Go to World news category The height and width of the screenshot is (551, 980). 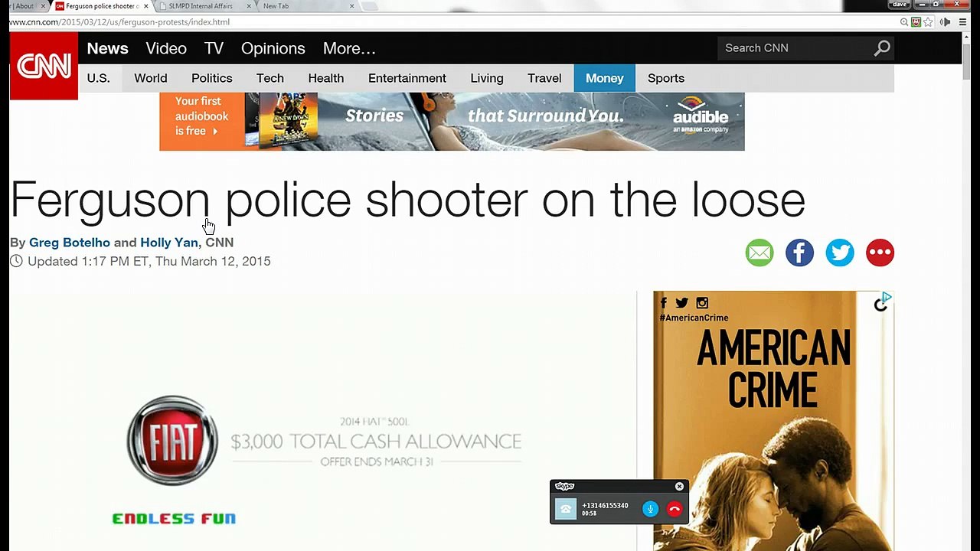(151, 78)
